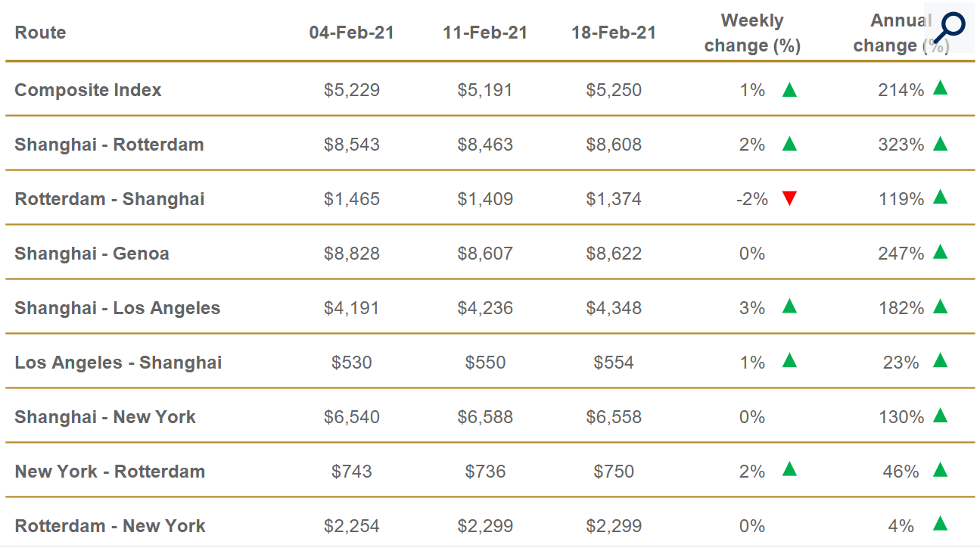
Task: Click the $8,622 Shanghai - Genoa value
Action: 613,254
